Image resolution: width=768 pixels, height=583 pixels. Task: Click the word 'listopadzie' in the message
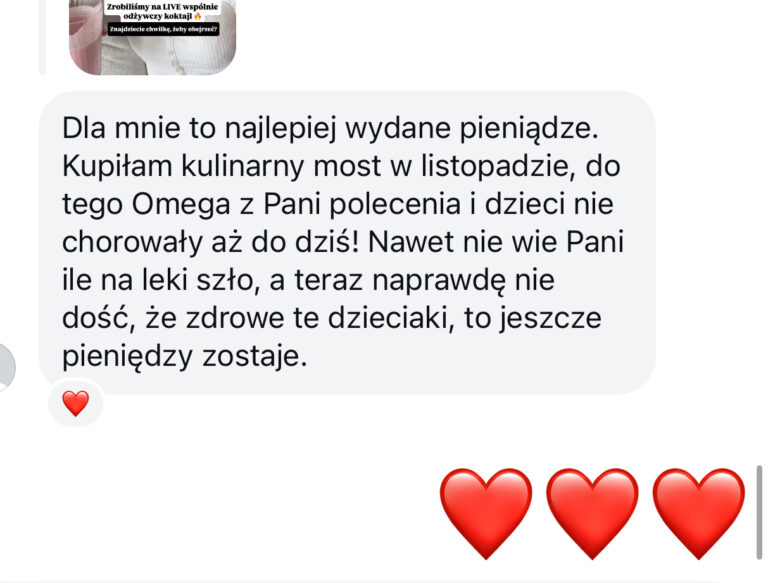pos(495,167)
